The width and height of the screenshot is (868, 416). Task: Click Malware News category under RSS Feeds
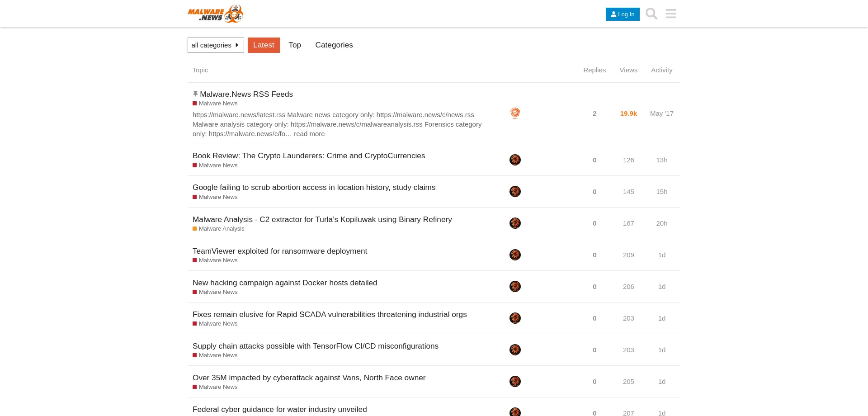(215, 104)
